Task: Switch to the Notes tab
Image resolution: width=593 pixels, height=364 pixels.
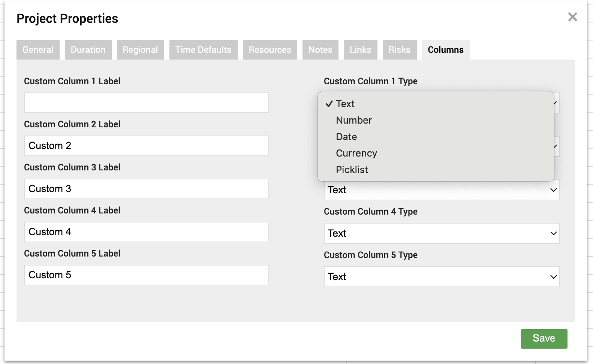Action: (x=320, y=50)
